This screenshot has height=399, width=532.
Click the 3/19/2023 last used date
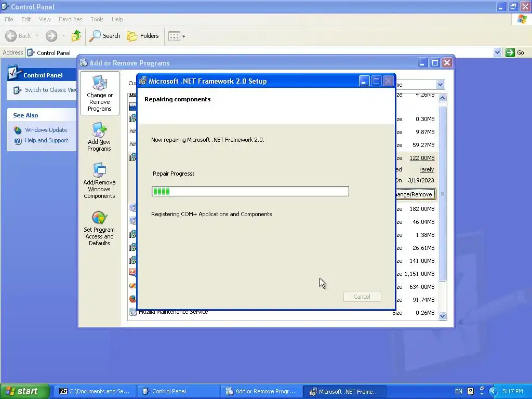(x=421, y=180)
